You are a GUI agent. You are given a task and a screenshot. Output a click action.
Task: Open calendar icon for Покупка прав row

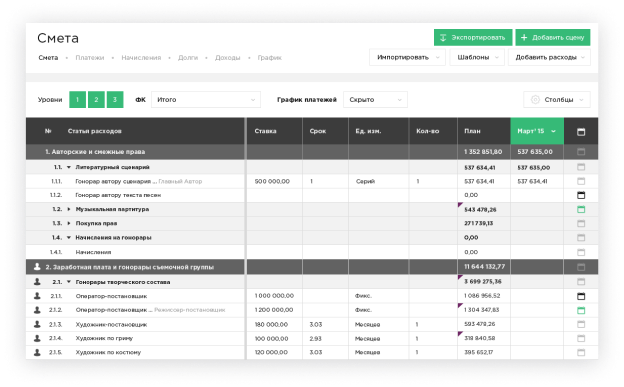pyautogui.click(x=581, y=223)
